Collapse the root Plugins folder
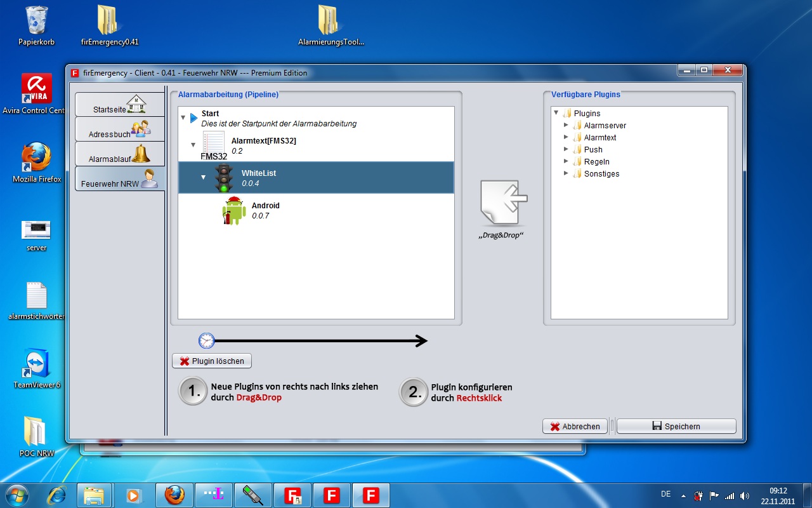The height and width of the screenshot is (508, 812). (x=556, y=114)
